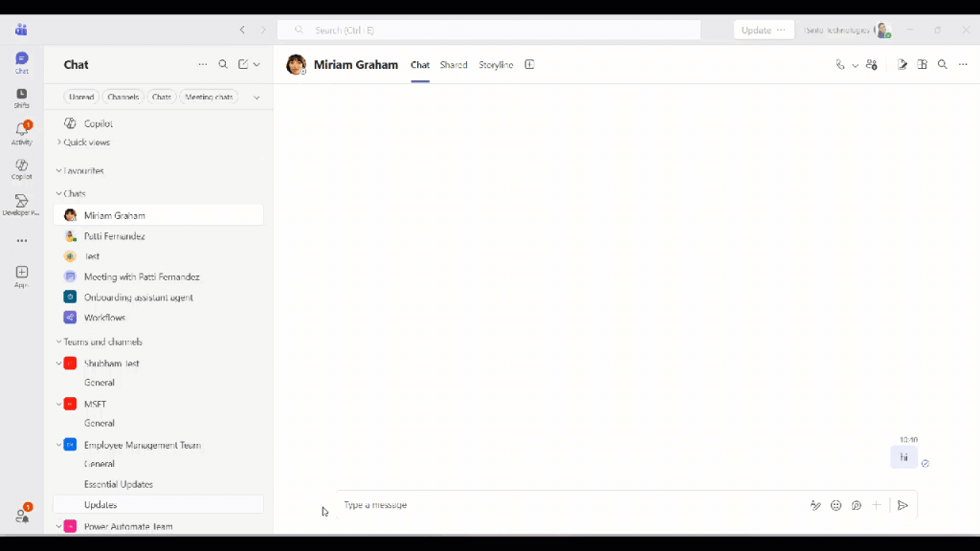Open chat list more options ellipsis
This screenshot has height=551, width=980.
pyautogui.click(x=203, y=64)
